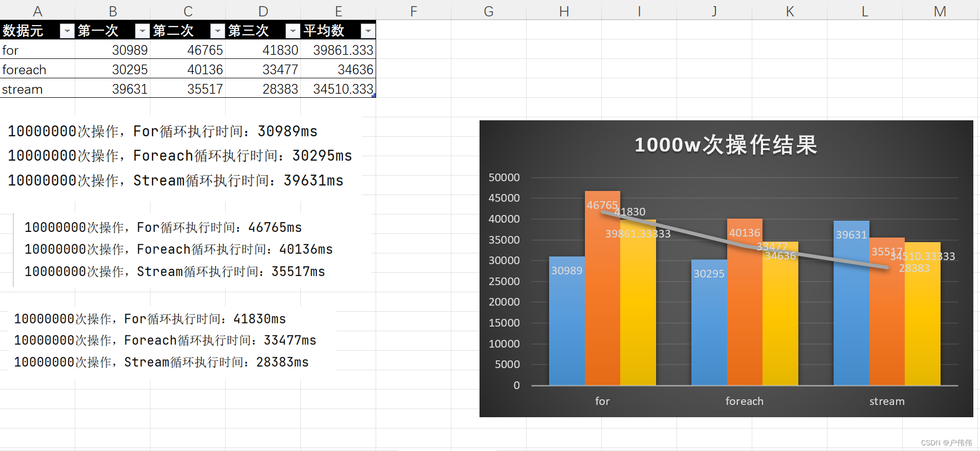Select column H header

point(564,11)
